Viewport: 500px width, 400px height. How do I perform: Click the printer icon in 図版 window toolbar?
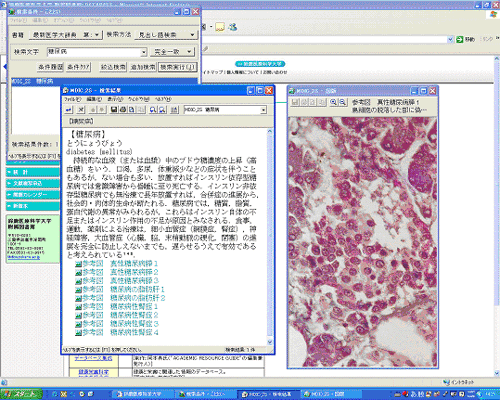click(304, 102)
